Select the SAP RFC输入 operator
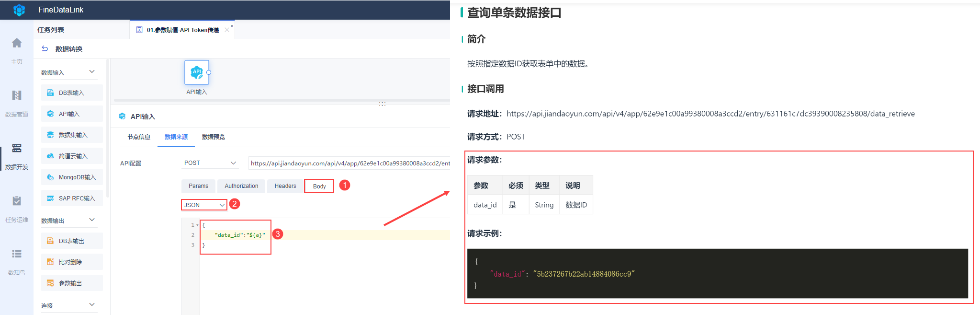 point(72,198)
